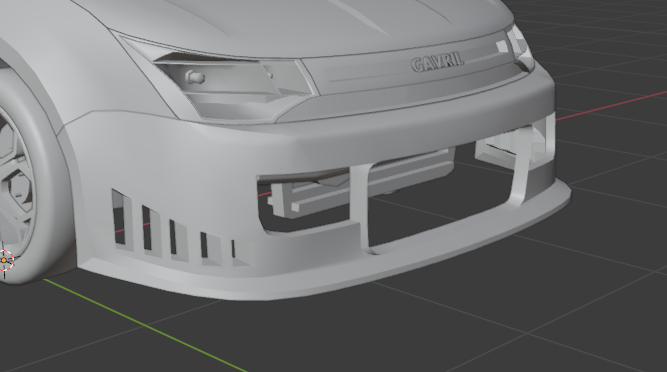
Task: Click the GAVRIL emblem lettering on the grille
Action: (437, 63)
